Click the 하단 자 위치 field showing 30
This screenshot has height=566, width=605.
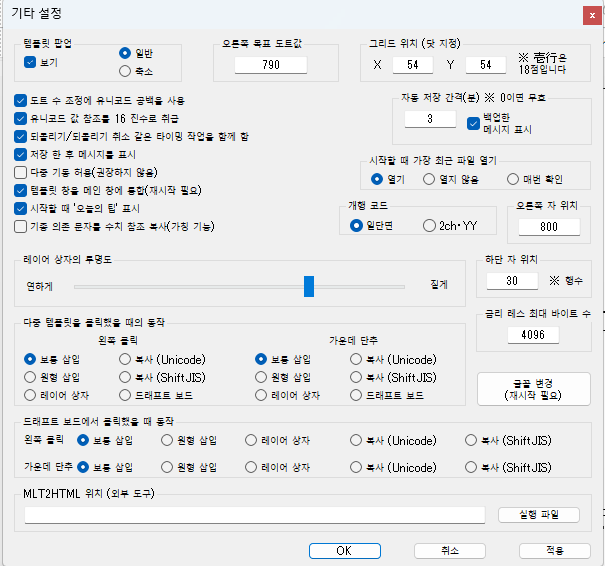[512, 280]
